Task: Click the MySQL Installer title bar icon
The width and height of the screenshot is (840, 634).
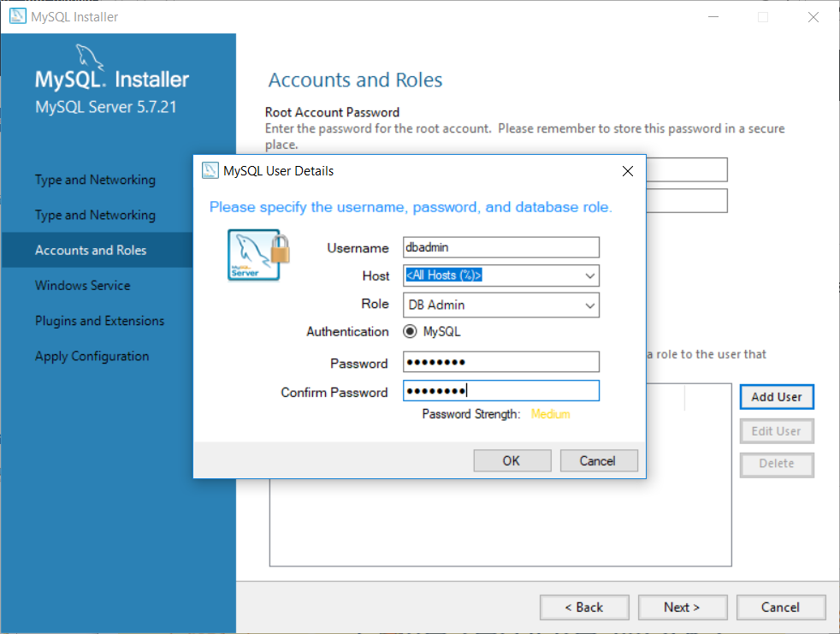Action: [17, 16]
